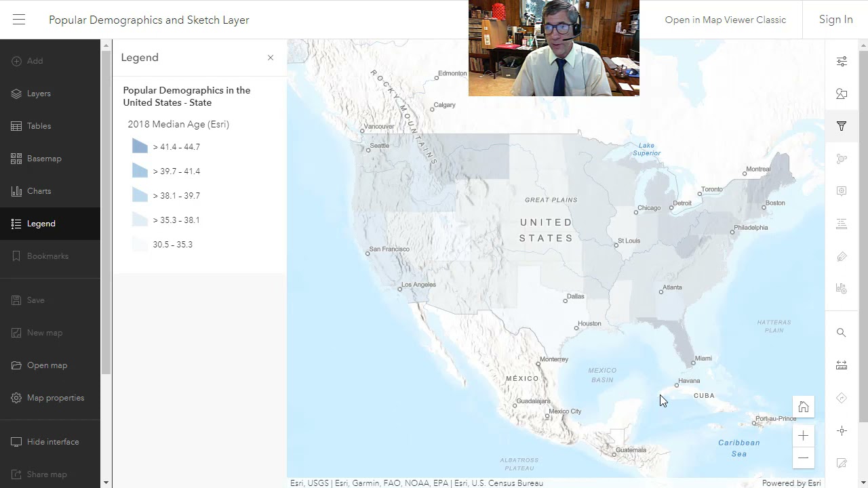Screen dimensions: 868x488
Task: Click the > 39.7 – 41.4 color swatch
Action: point(140,171)
